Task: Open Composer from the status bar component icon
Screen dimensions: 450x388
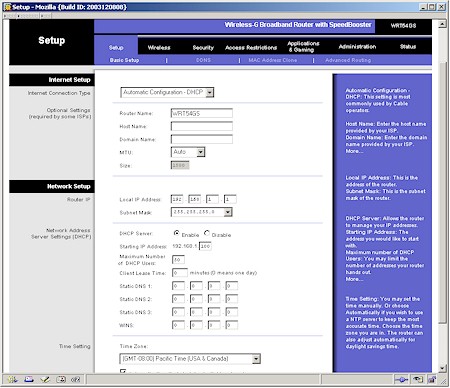Action: tap(45, 379)
